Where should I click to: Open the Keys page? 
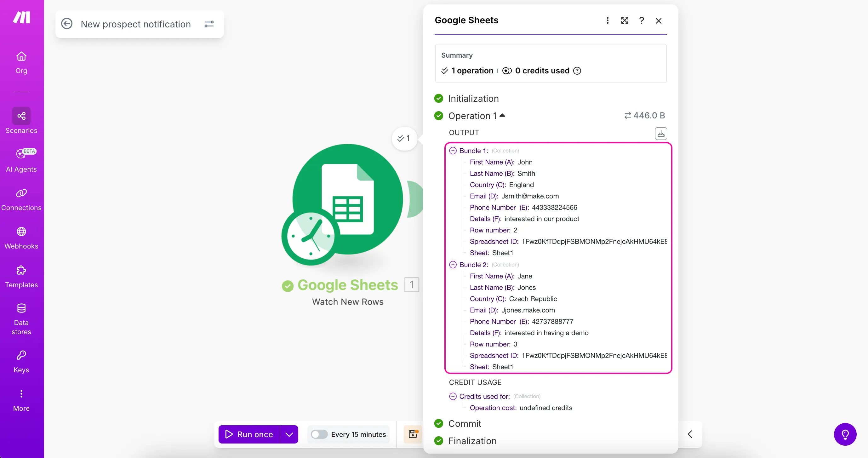point(21,362)
